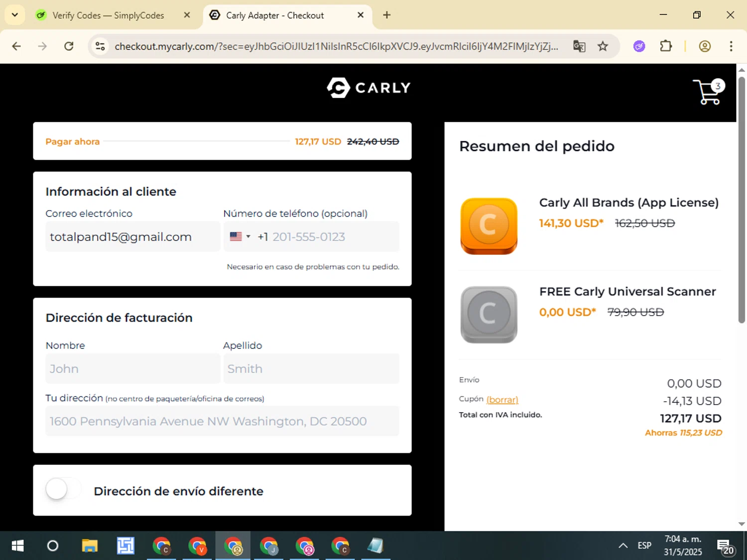Screen dimensions: 747x560
Task: Click Carly All Brands (App License) title
Action: tap(629, 203)
